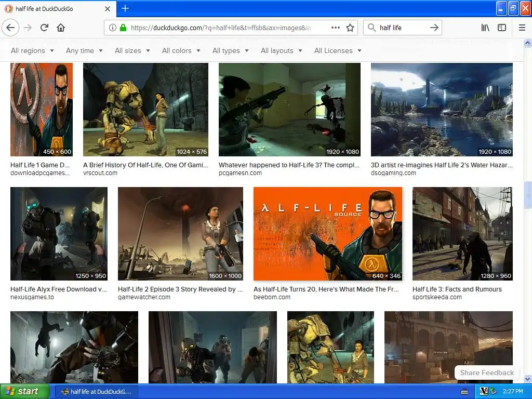Open the 1024 × 576 robot Dog thumbnail
Image resolution: width=532 pixels, height=399 pixels.
click(145, 110)
